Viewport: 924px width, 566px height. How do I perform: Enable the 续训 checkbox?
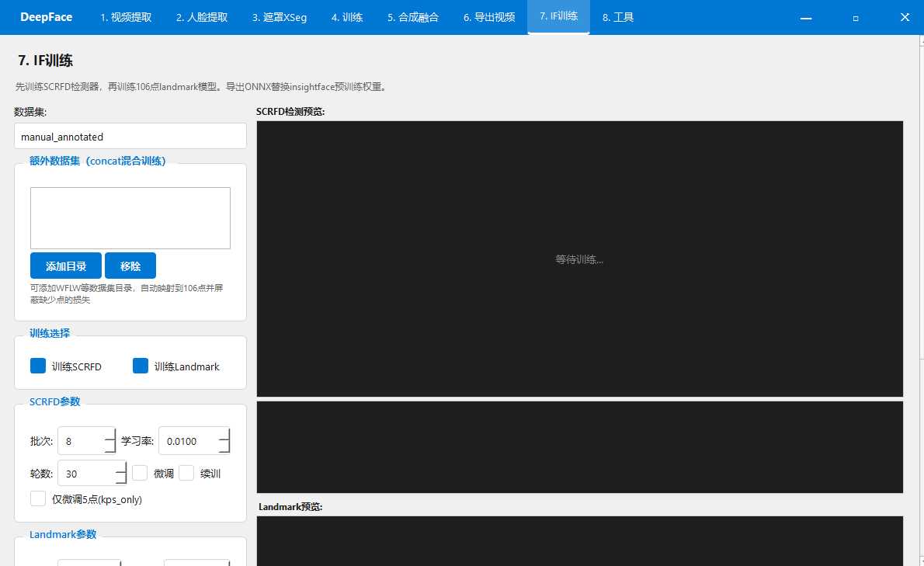(x=186, y=473)
